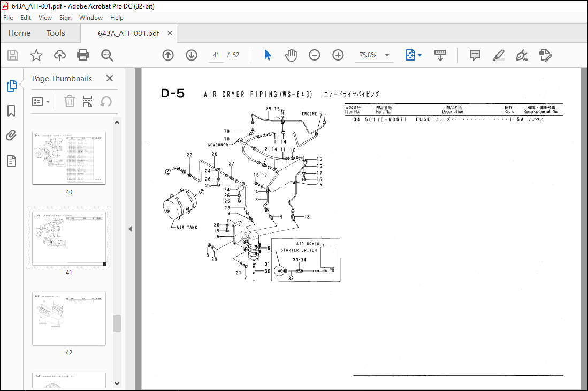This screenshot has height=391, width=588.
Task: Click the ENGINE diagram label
Action: coord(309,114)
